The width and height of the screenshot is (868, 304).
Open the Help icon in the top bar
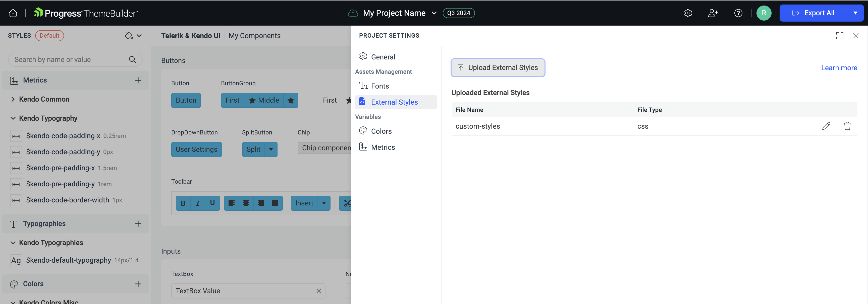click(738, 13)
